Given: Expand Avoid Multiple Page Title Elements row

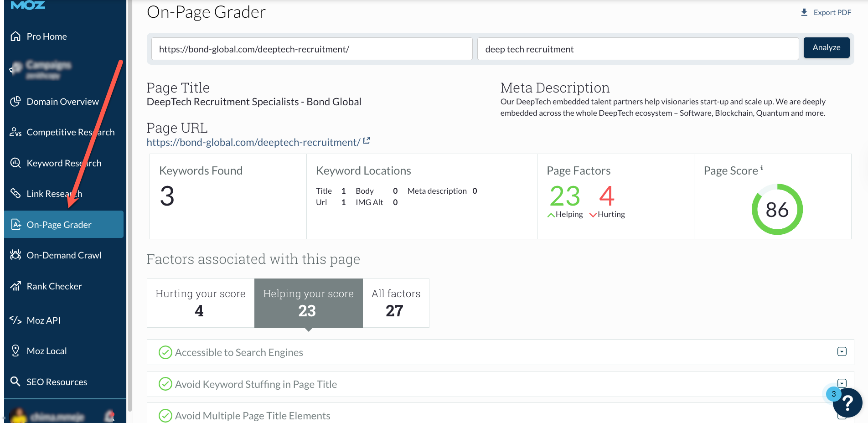Looking at the screenshot, I should click(842, 415).
